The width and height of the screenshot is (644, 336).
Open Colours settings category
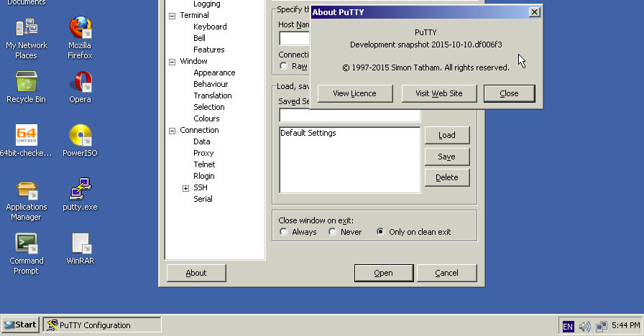tap(206, 118)
